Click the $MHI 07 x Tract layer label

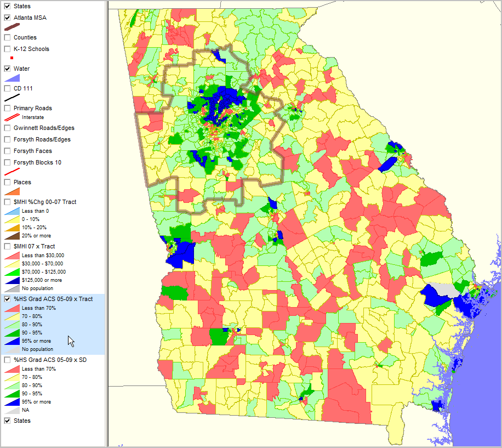[x=33, y=246]
